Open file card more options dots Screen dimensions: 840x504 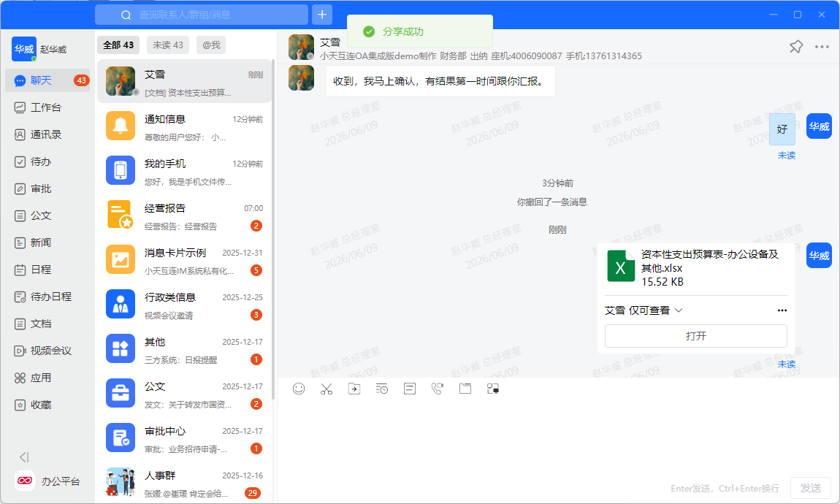[782, 310]
